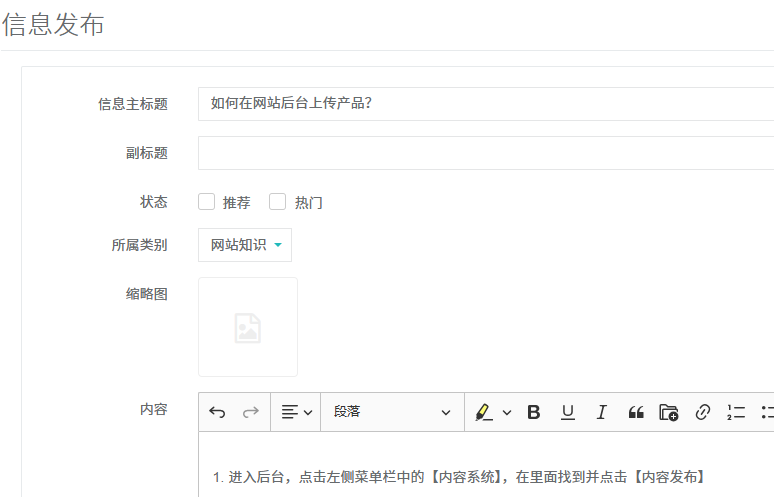Insert a numbered list
The height and width of the screenshot is (497, 774).
click(736, 412)
